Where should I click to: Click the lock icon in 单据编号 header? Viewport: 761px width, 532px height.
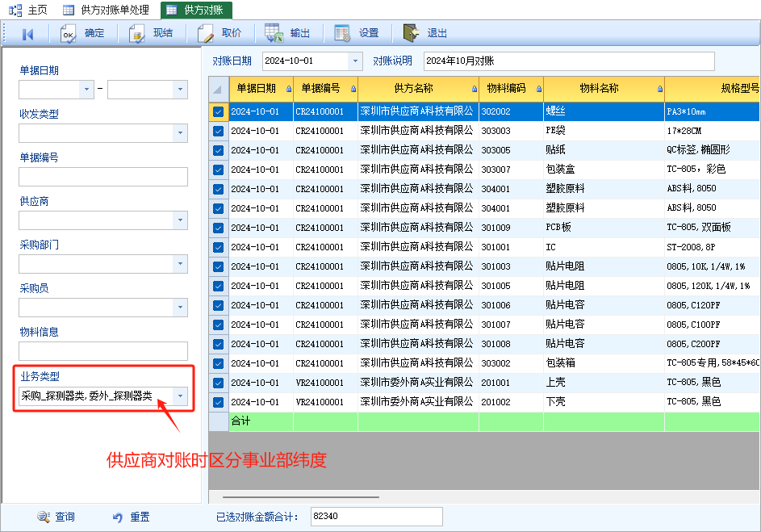click(353, 89)
